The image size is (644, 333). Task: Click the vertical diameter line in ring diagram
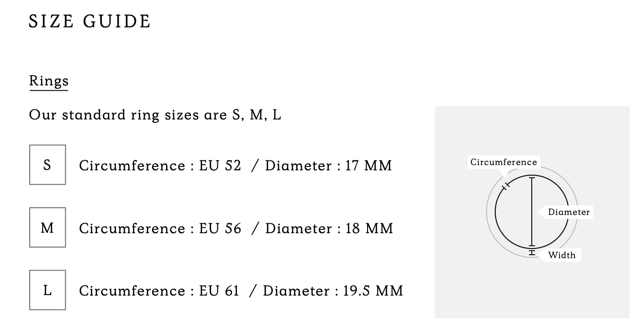pos(532,212)
